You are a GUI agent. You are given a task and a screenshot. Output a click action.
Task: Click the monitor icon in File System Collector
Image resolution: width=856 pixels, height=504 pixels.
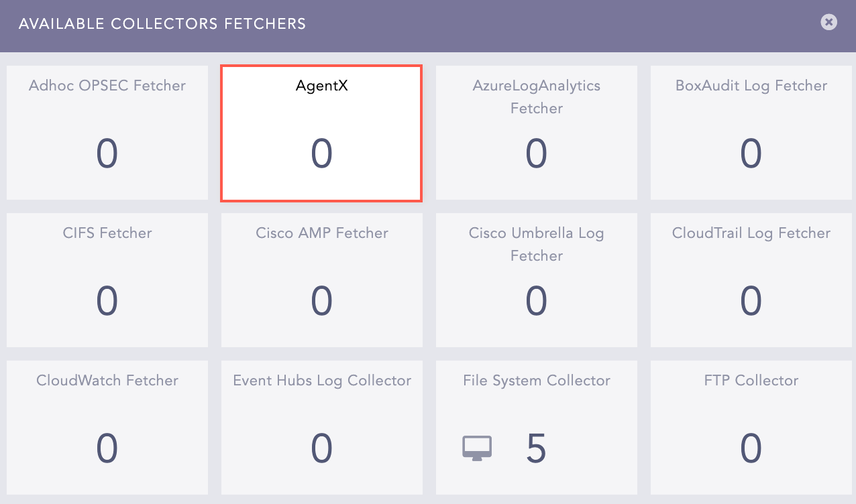[x=477, y=448]
